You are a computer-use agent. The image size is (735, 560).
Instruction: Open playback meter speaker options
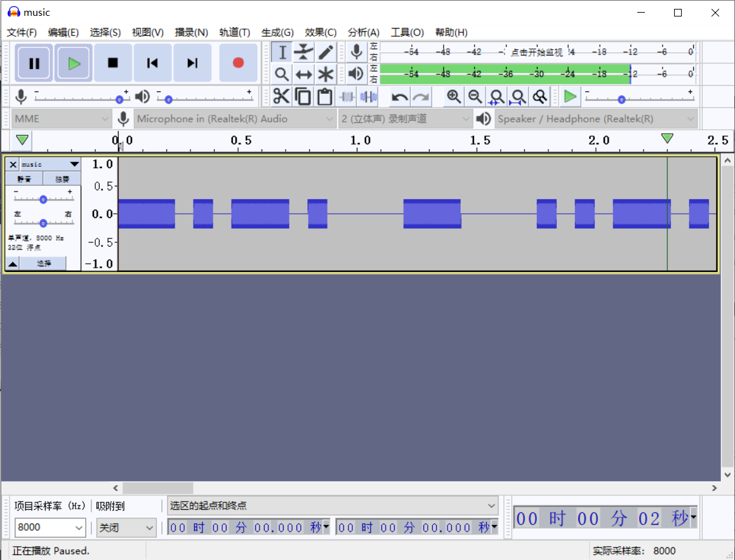coord(357,74)
